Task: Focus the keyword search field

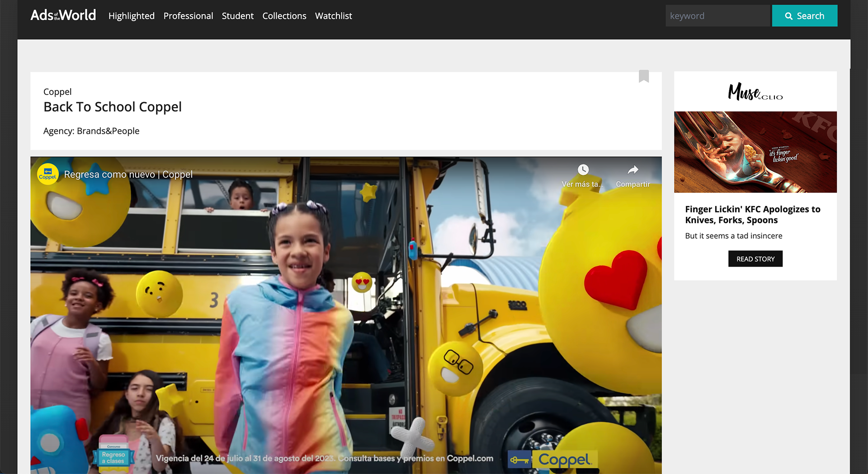Action: 717,16
